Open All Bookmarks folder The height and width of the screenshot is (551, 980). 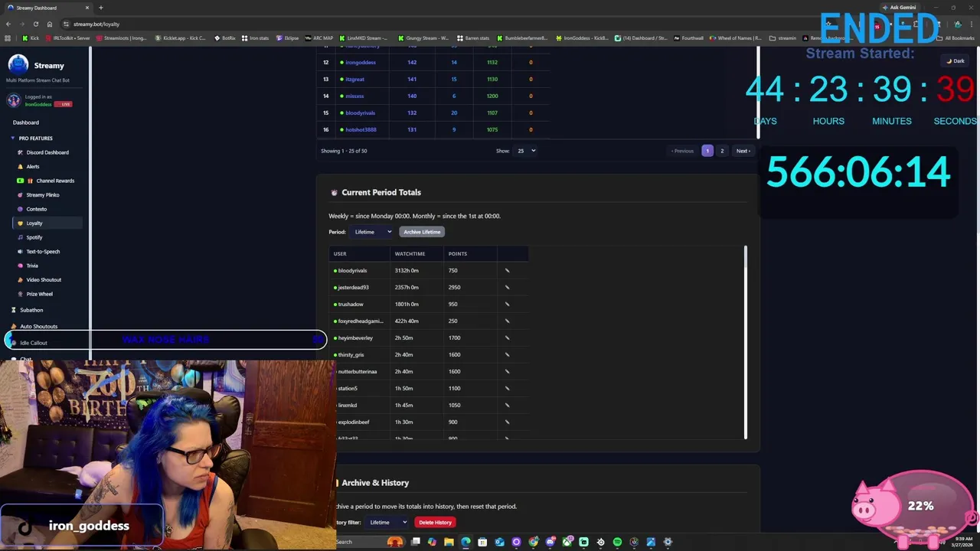[x=955, y=37]
